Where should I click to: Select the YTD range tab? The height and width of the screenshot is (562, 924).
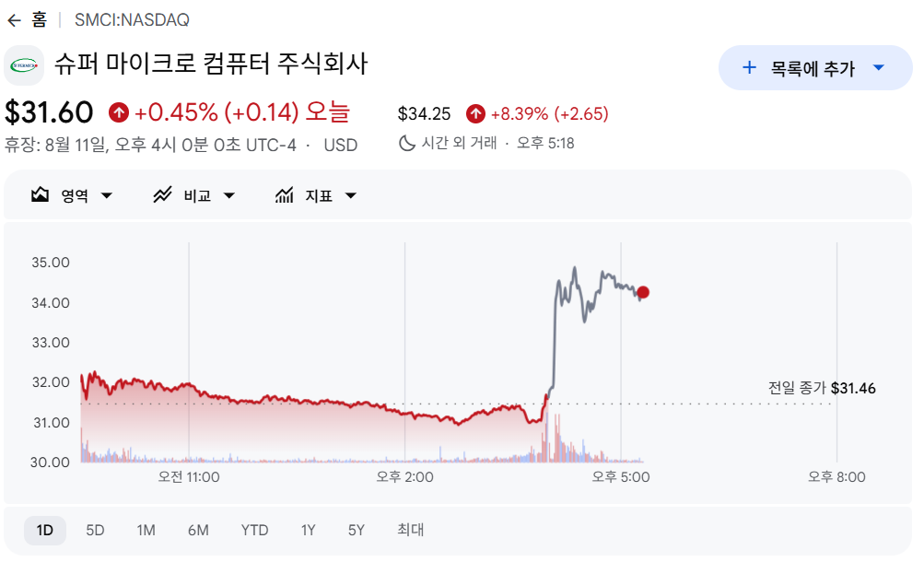(254, 530)
